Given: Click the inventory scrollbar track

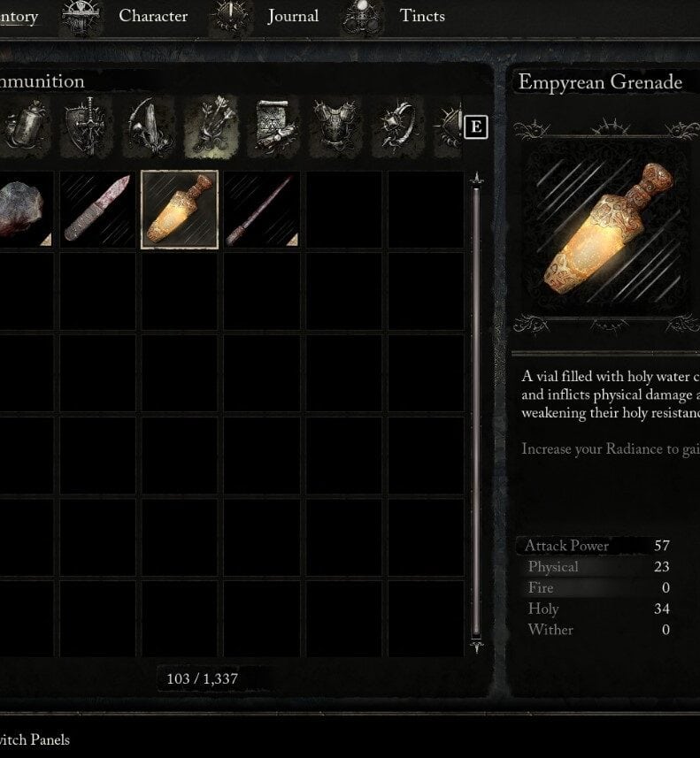Looking at the screenshot, I should [x=476, y=412].
